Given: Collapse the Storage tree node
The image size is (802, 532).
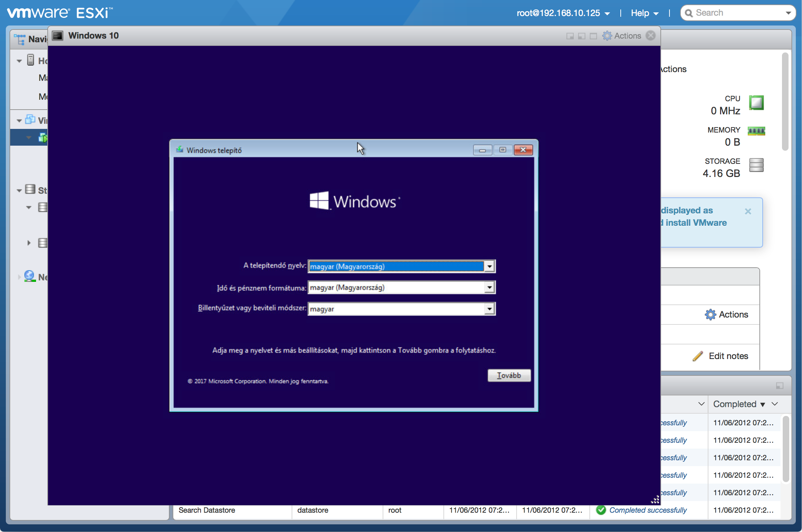Looking at the screenshot, I should click(19, 190).
